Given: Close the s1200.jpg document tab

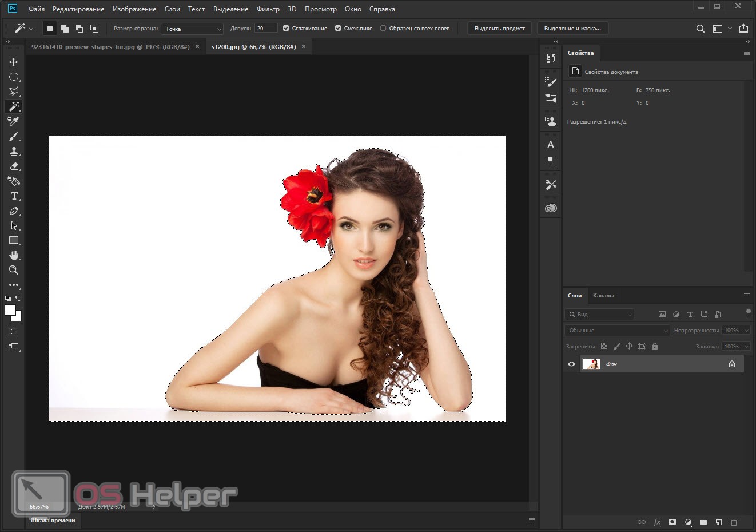Looking at the screenshot, I should point(304,47).
